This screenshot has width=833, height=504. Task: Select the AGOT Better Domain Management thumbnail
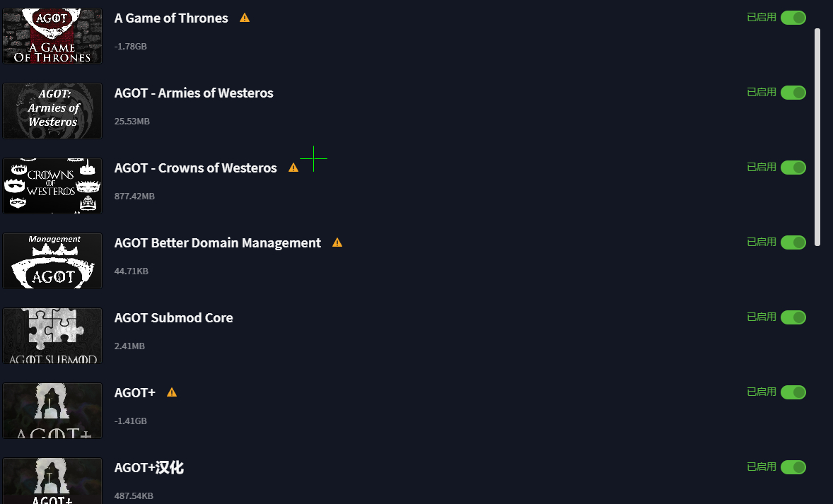click(52, 261)
